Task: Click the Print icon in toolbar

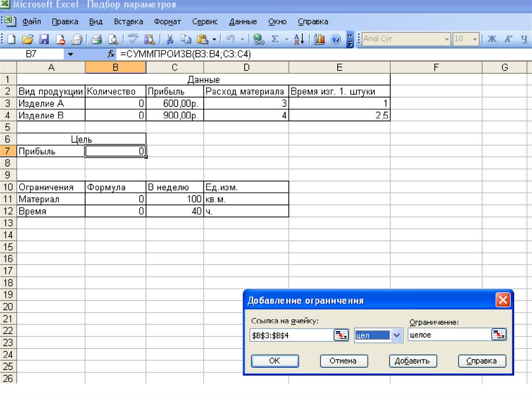Action: click(x=96, y=39)
